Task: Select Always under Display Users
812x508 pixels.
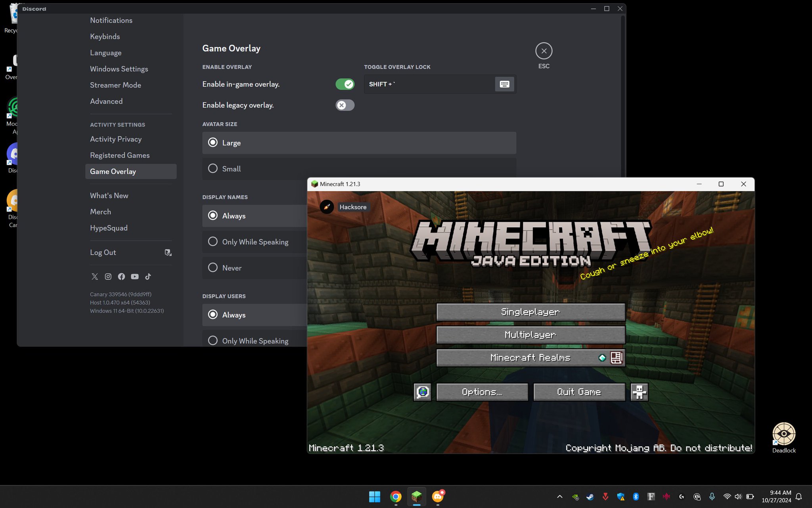Action: click(255, 315)
